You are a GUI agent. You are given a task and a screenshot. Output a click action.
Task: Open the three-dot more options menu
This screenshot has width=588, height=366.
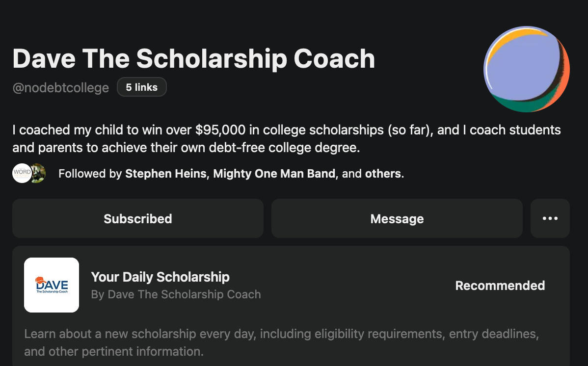click(x=550, y=218)
